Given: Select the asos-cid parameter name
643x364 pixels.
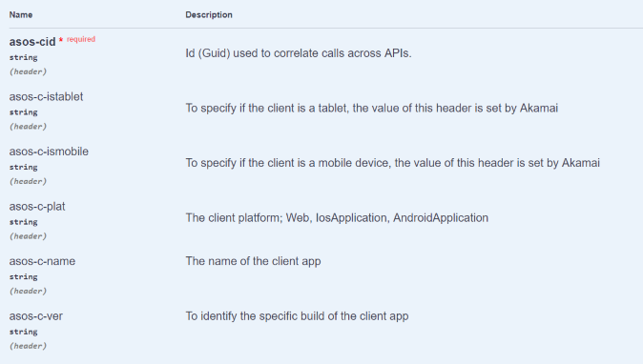Looking at the screenshot, I should pyautogui.click(x=32, y=42).
